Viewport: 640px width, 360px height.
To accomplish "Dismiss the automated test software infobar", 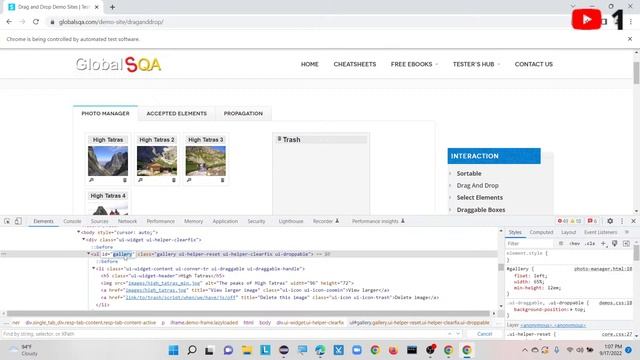I will tap(630, 39).
